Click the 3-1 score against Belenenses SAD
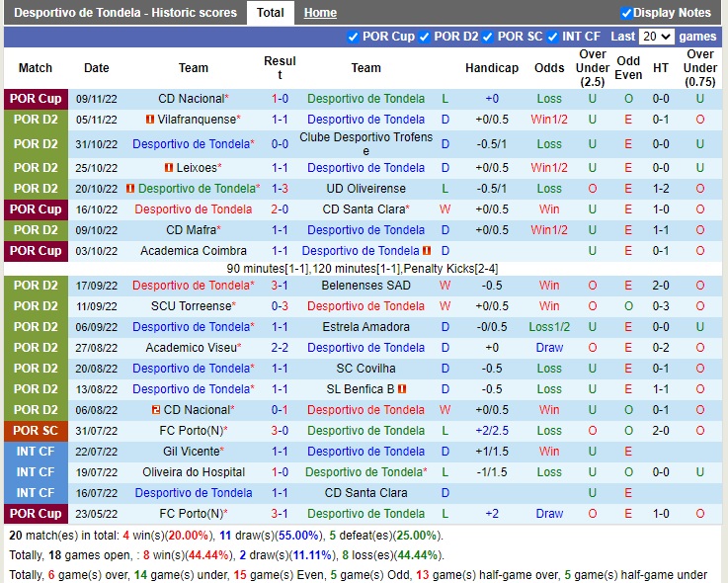 280,286
